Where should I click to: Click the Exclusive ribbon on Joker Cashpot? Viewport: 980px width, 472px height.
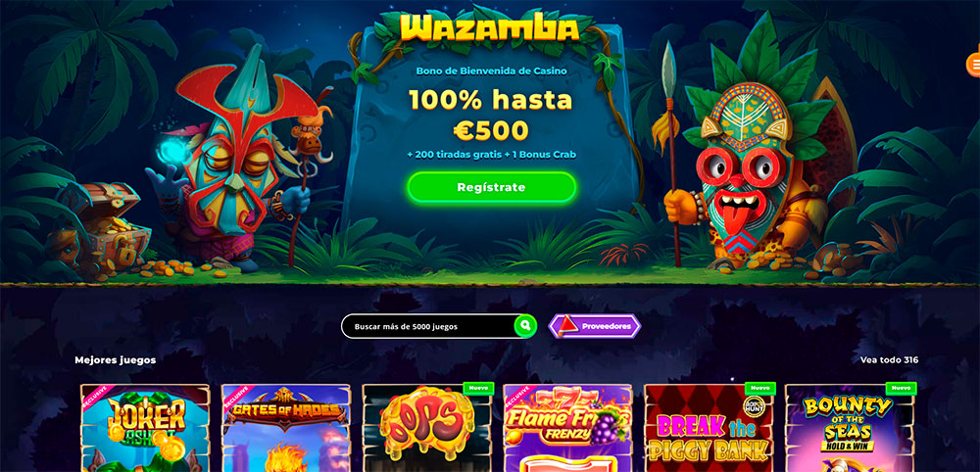coord(94,397)
